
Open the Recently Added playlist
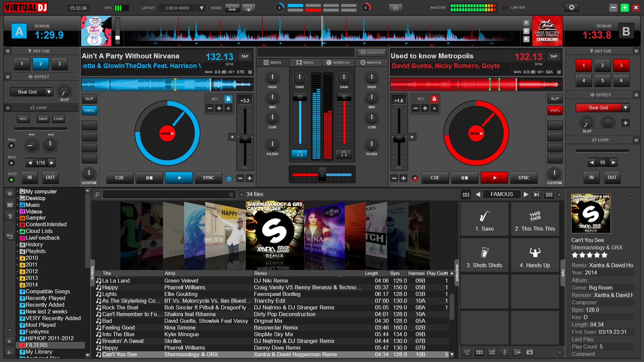45,305
